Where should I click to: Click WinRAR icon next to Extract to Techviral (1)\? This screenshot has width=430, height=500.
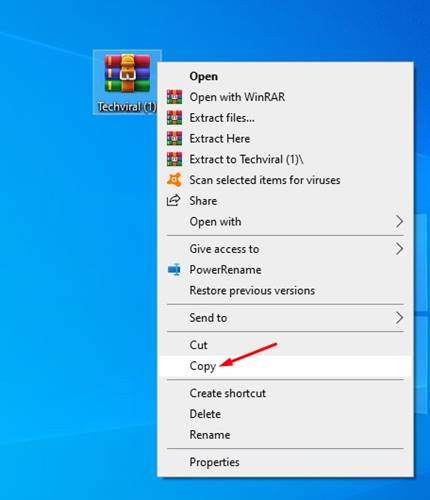coord(174,159)
